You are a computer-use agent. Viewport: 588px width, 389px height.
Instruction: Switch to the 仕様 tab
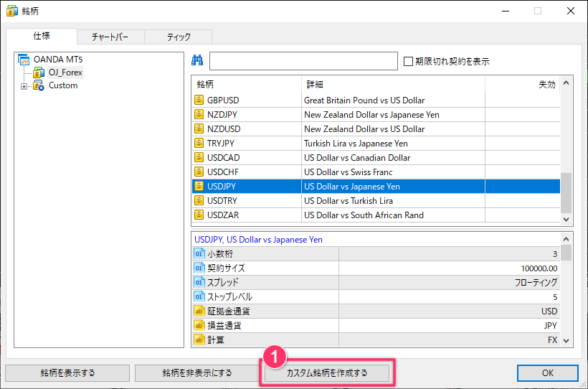[x=42, y=36]
